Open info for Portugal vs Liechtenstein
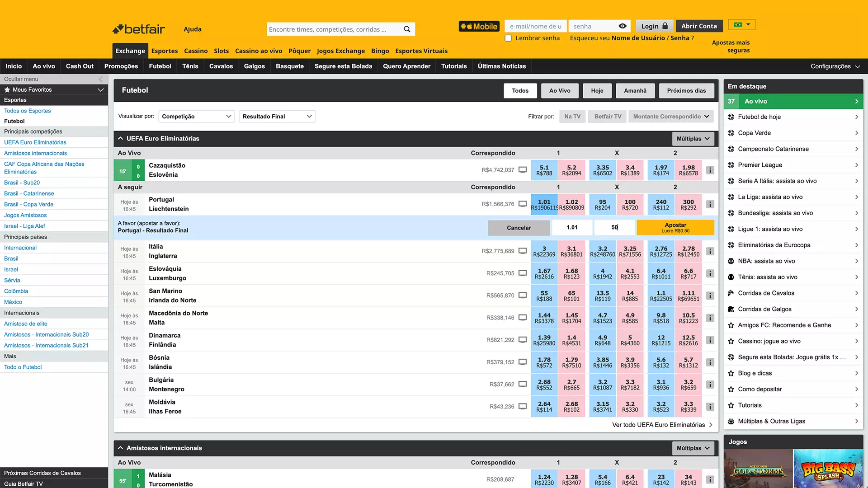Screen dimensions: 868x488 (710, 204)
